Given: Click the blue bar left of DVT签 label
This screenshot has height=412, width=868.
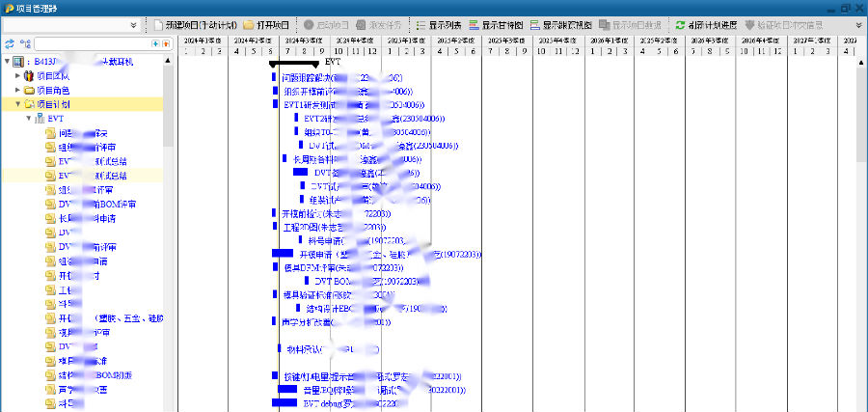Looking at the screenshot, I should (x=300, y=172).
